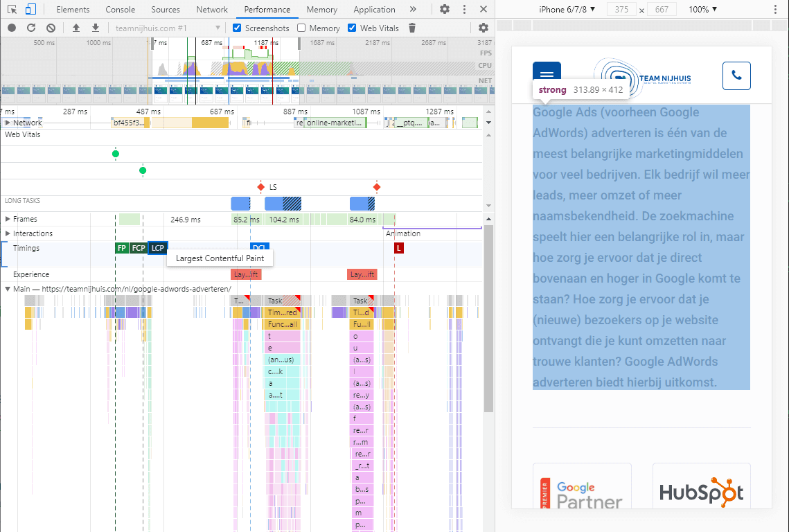Delete recording with the trash icon

pos(412,28)
